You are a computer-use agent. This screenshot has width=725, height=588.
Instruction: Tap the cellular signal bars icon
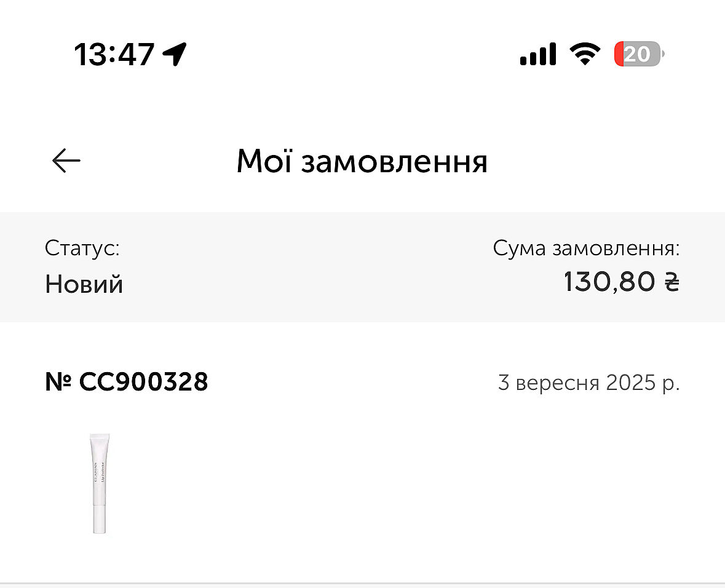pos(538,55)
